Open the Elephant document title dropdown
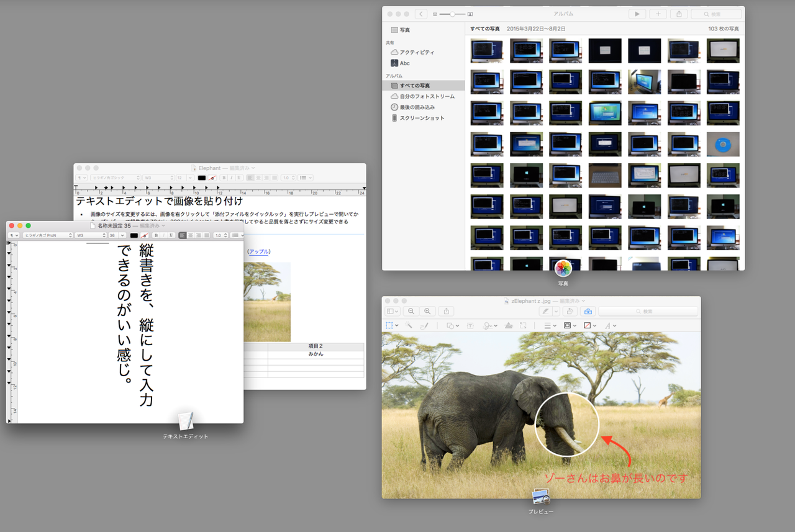Screen dimensions: 795x532 (x=253, y=168)
